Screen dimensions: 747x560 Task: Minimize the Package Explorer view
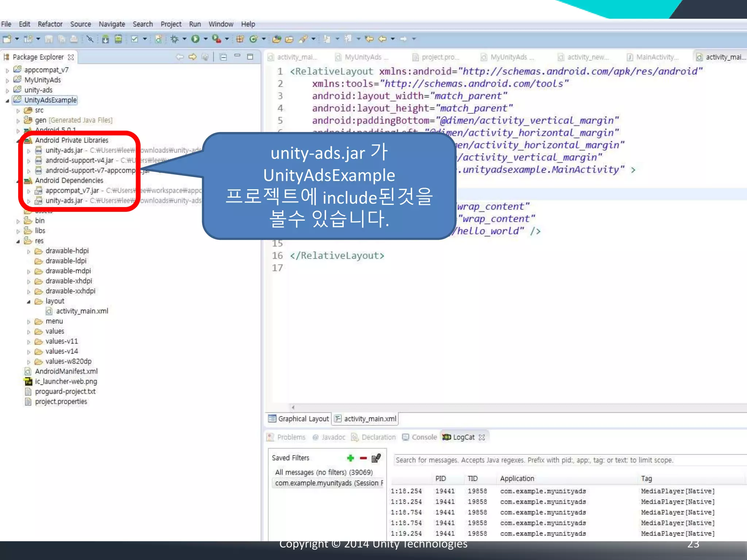point(237,56)
